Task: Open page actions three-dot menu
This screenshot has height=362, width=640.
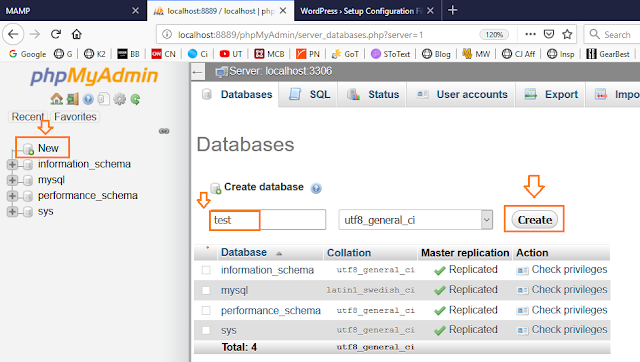Action: [x=530, y=34]
